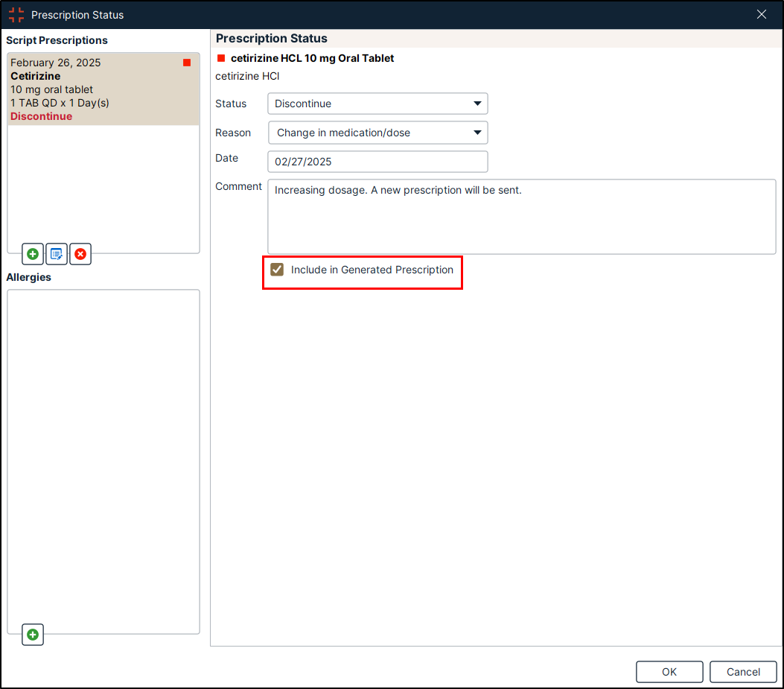
Task: Uncheck Include in Generated Prescription
Action: click(277, 270)
